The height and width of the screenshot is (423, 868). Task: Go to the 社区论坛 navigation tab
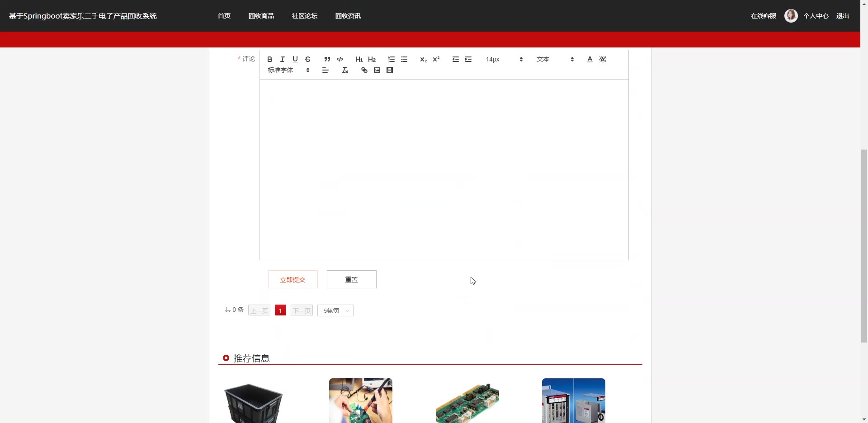304,16
